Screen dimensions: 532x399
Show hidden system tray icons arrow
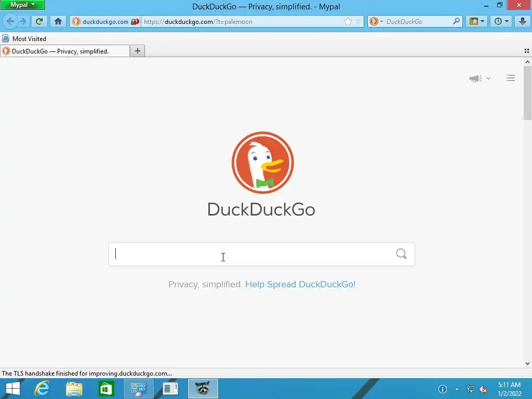pos(457,389)
